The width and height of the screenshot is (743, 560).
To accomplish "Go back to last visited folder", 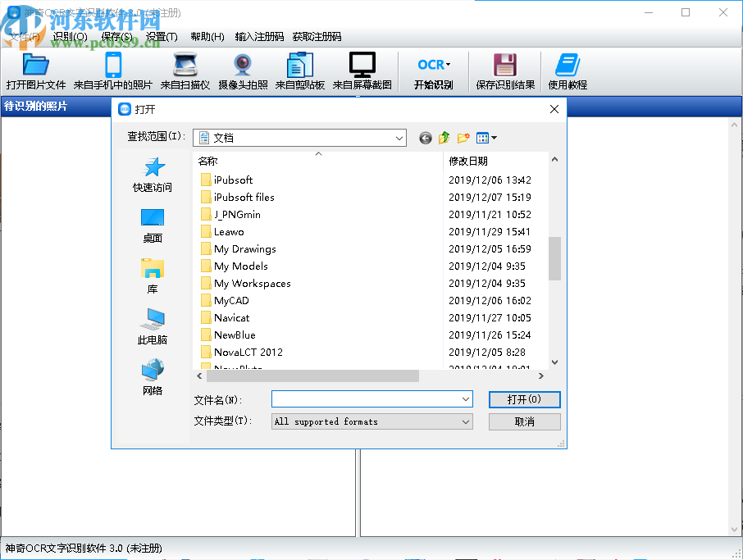I will [x=426, y=138].
